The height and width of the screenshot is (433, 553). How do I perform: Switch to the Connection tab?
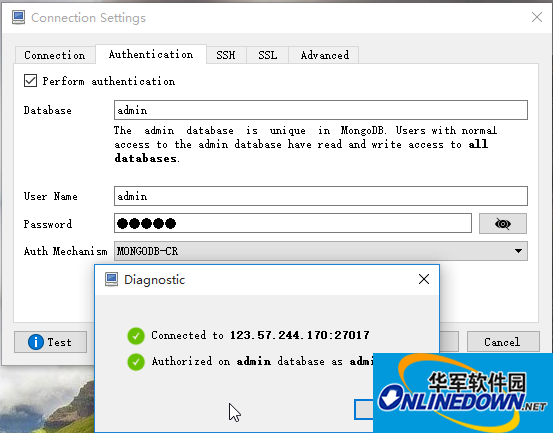(55, 55)
